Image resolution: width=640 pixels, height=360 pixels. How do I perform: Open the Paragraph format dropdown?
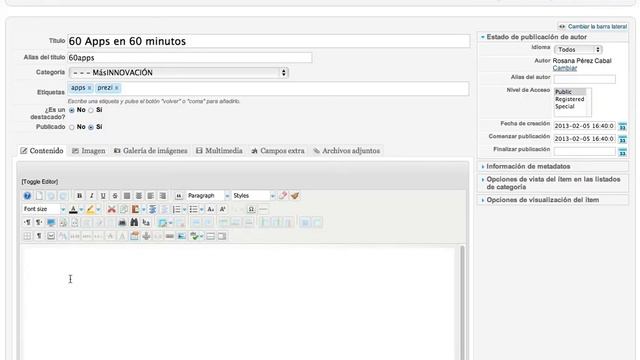208,196
